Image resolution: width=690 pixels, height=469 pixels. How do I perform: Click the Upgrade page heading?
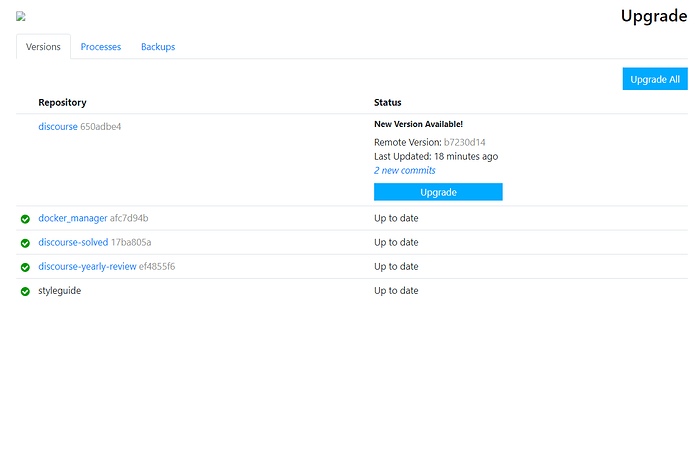click(654, 16)
